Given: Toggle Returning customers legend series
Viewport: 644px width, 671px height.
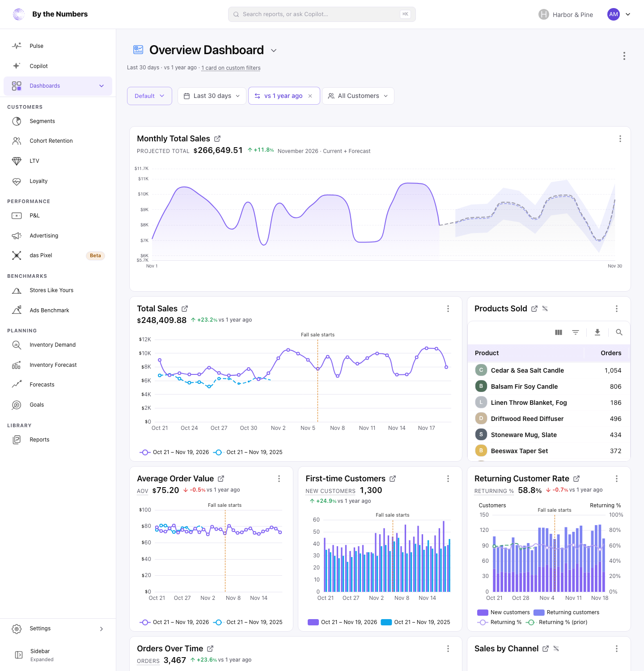Looking at the screenshot, I should [x=567, y=612].
